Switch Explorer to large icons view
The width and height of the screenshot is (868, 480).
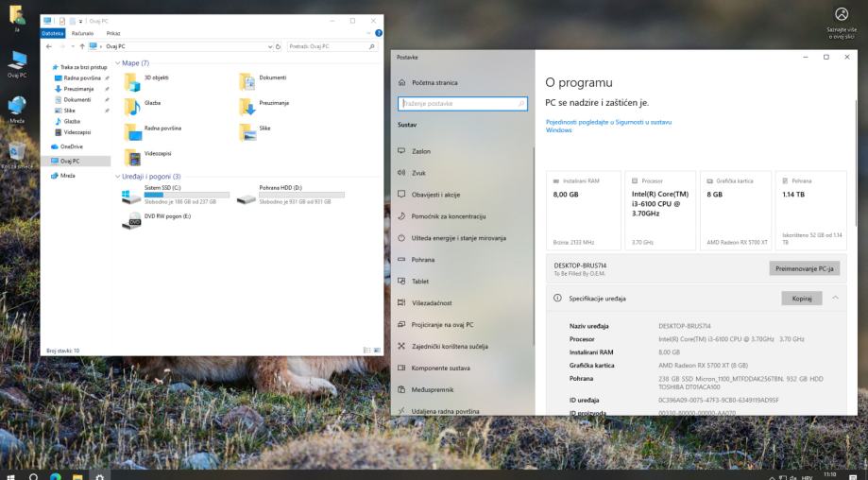377,351
